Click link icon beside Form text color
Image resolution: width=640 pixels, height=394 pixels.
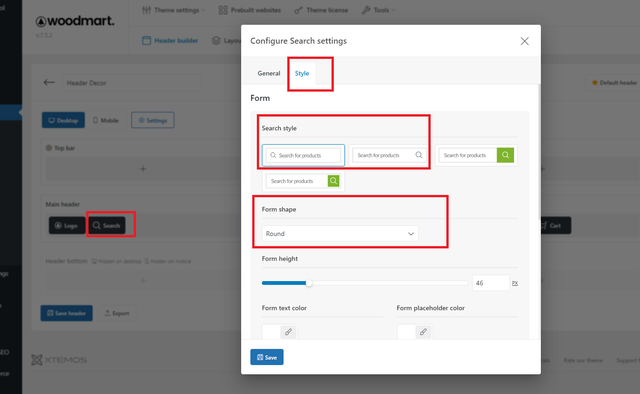288,332
